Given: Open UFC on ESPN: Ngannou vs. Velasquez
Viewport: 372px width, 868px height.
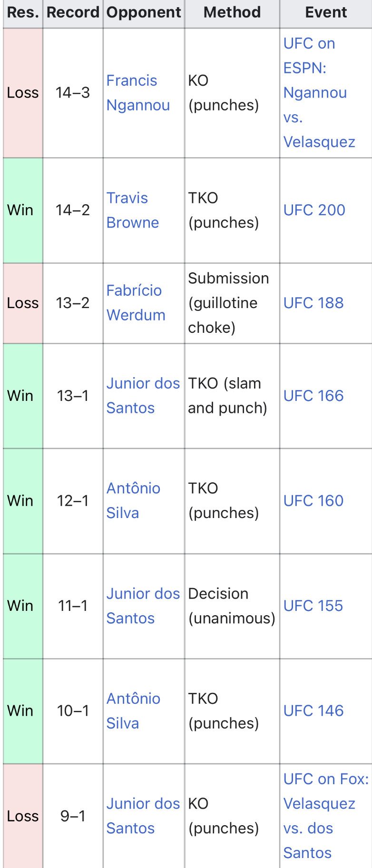Looking at the screenshot, I should tap(319, 93).
